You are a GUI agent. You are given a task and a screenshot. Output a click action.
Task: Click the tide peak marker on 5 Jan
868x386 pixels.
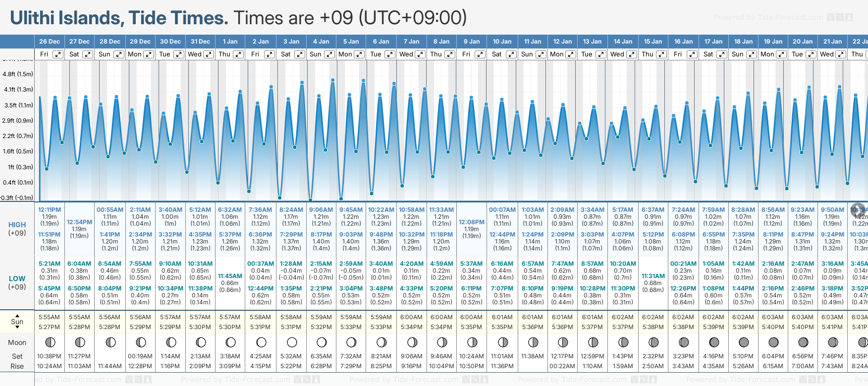click(x=364, y=80)
